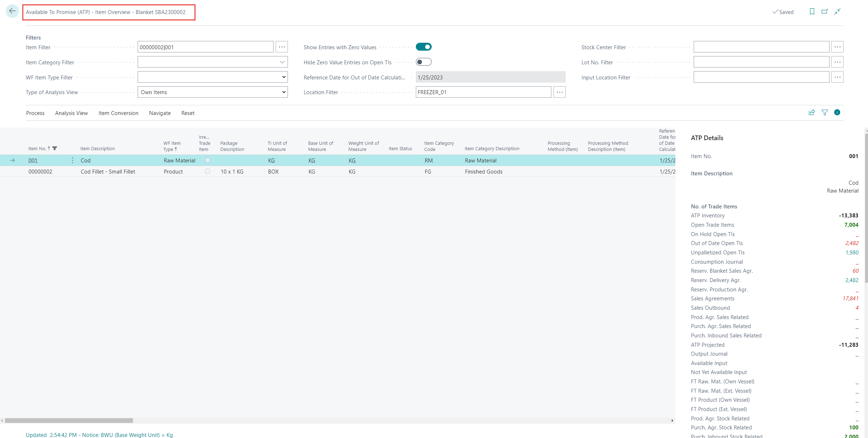Open the filter pane funnel icon
868x438 pixels.
(x=825, y=112)
